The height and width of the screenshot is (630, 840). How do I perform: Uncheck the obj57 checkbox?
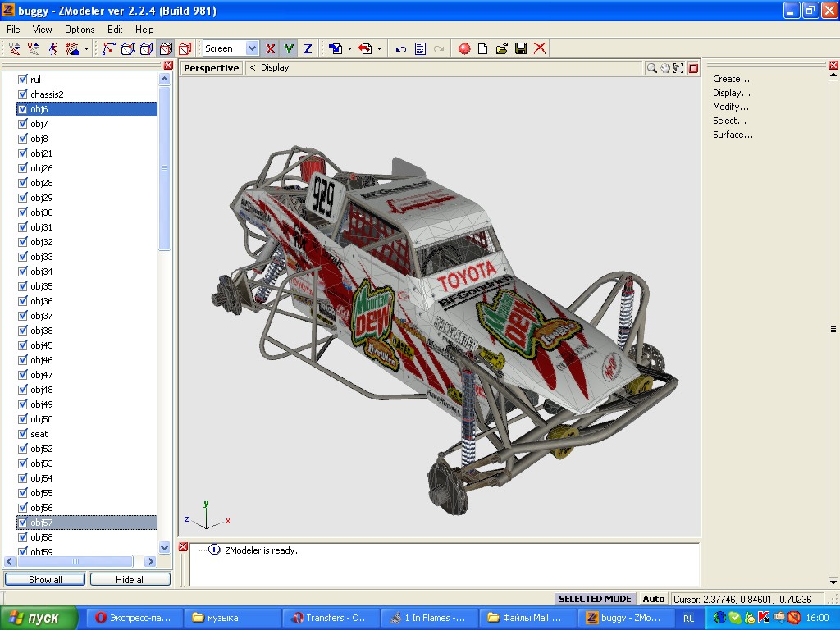[x=22, y=523]
